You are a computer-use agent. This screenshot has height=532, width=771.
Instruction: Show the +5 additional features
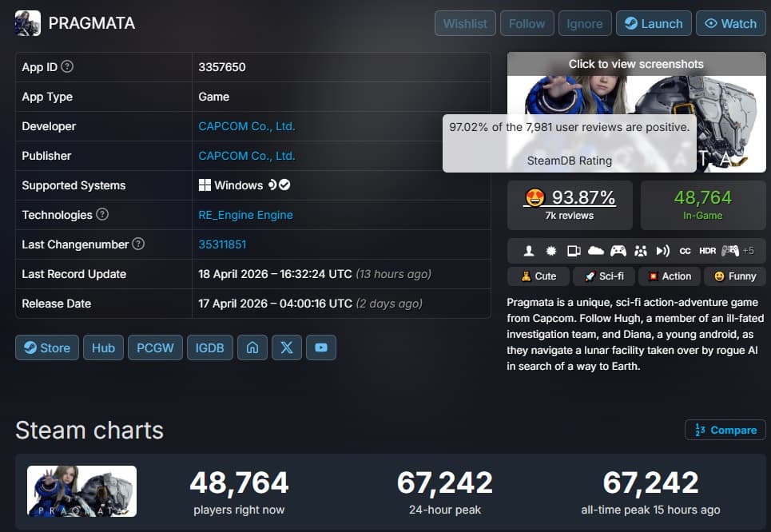(x=749, y=251)
